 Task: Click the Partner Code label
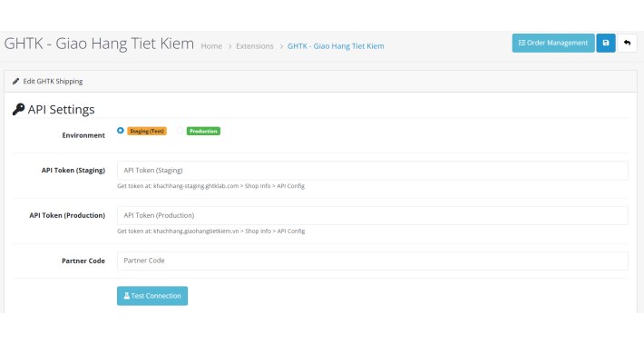coord(83,261)
